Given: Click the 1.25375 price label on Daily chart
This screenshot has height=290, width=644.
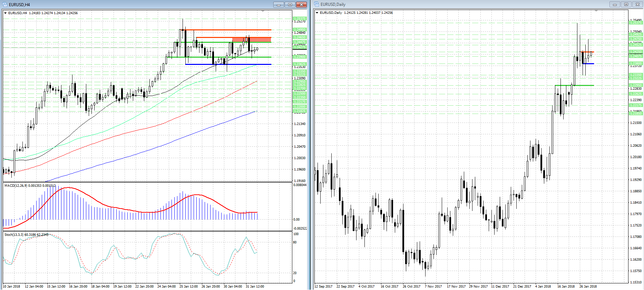Looking at the screenshot, I should (636, 23).
